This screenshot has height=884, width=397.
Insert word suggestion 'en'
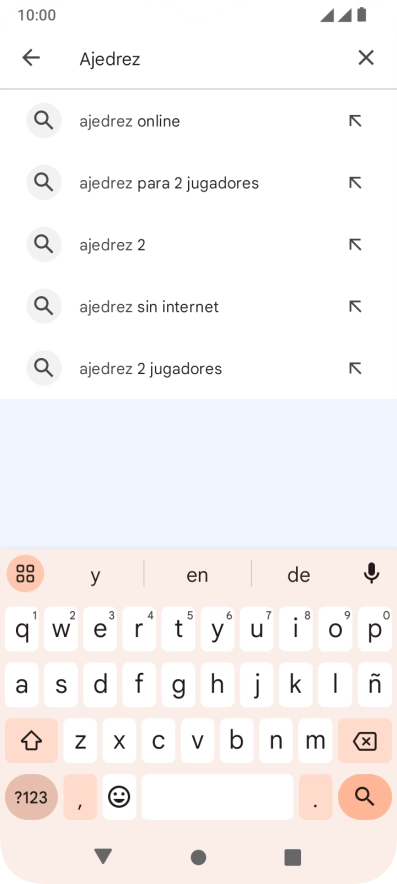[x=197, y=574]
